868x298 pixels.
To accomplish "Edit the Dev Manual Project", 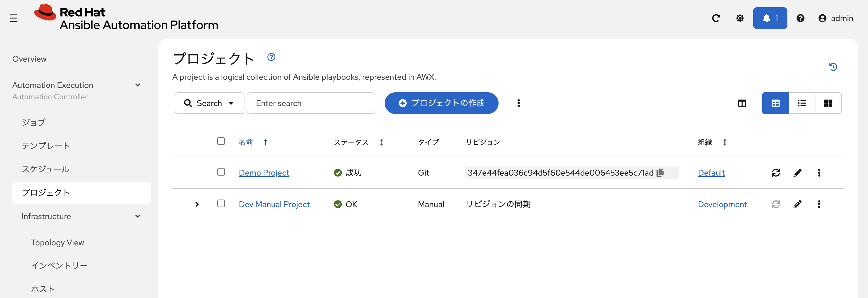I will click(x=797, y=204).
